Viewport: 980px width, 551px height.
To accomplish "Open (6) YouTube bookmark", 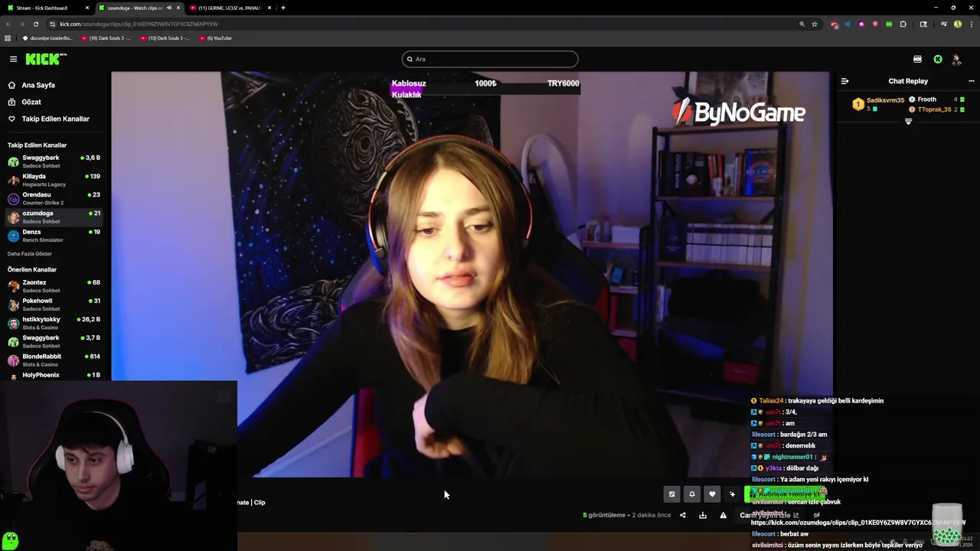I will pyautogui.click(x=215, y=37).
